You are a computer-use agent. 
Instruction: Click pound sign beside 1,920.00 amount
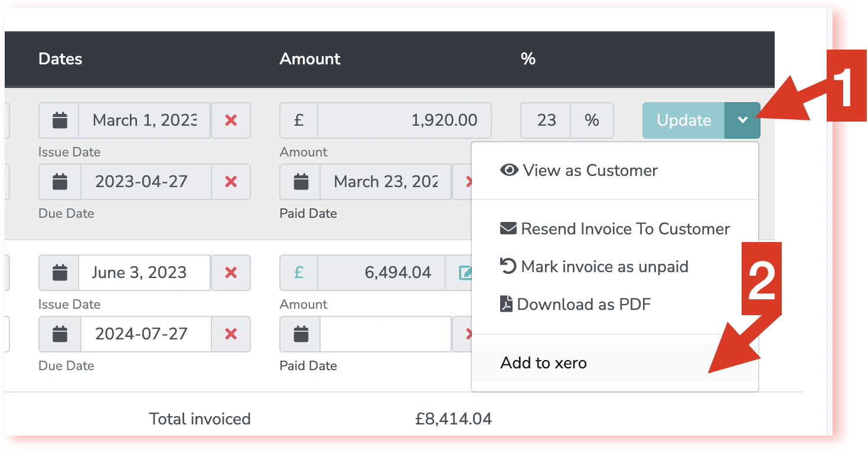[299, 120]
